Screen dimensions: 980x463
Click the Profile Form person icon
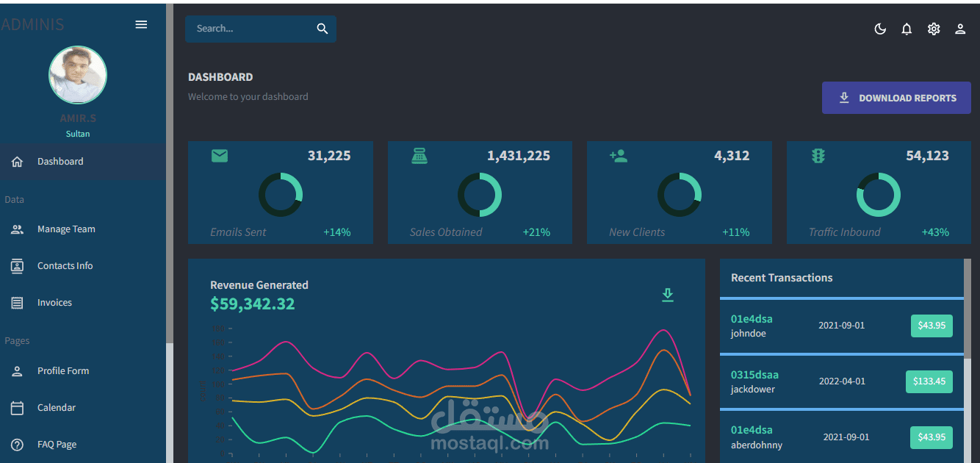pyautogui.click(x=18, y=371)
